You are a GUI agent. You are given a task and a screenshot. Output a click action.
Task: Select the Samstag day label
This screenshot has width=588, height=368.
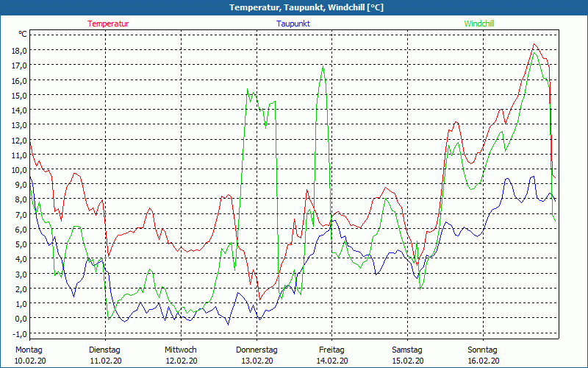[407, 350]
